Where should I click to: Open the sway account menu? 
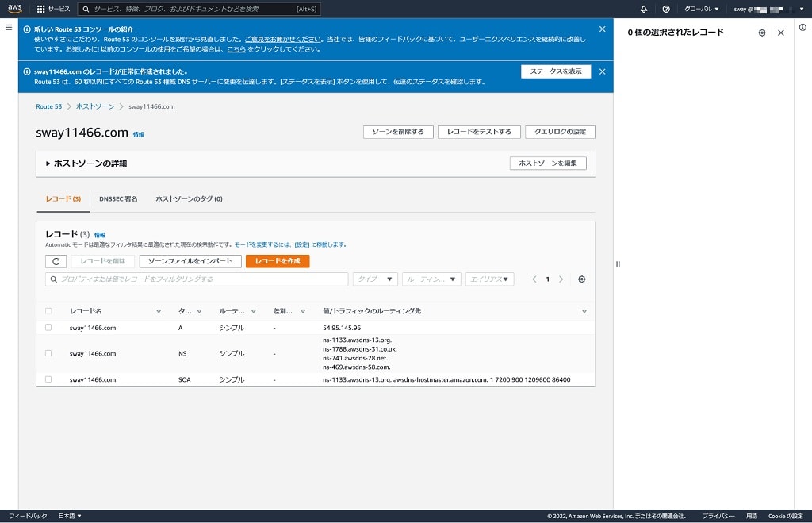coord(768,9)
